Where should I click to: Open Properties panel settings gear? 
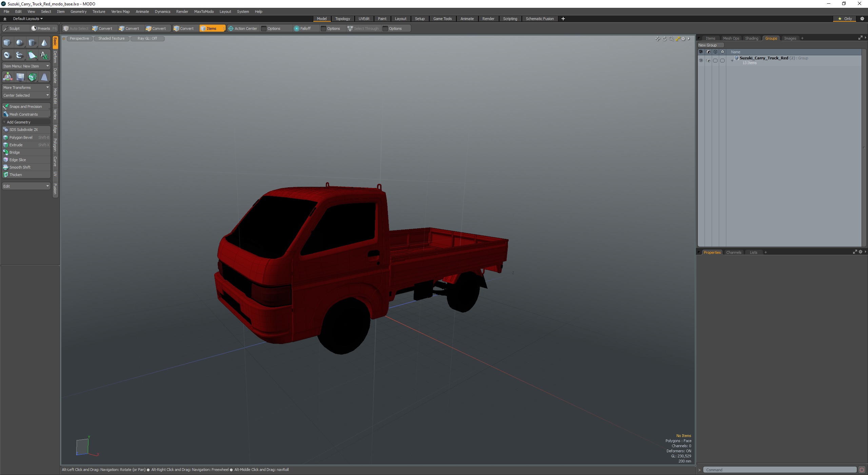coord(860,252)
